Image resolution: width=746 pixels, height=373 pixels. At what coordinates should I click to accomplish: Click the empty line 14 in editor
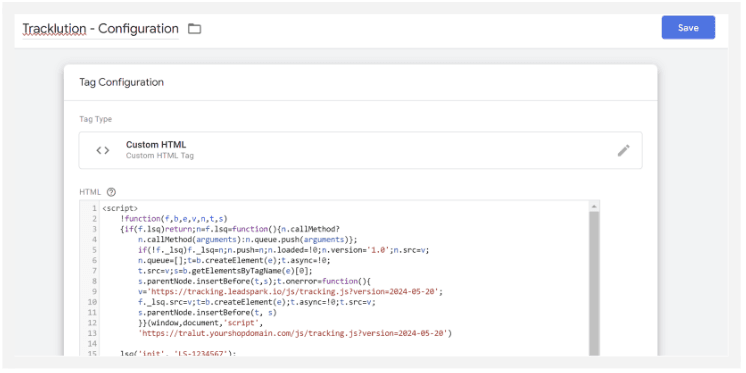point(344,344)
